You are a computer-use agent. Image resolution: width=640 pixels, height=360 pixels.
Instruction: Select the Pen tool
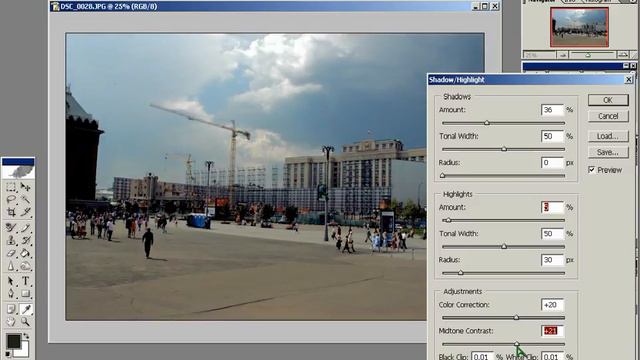coord(11,294)
